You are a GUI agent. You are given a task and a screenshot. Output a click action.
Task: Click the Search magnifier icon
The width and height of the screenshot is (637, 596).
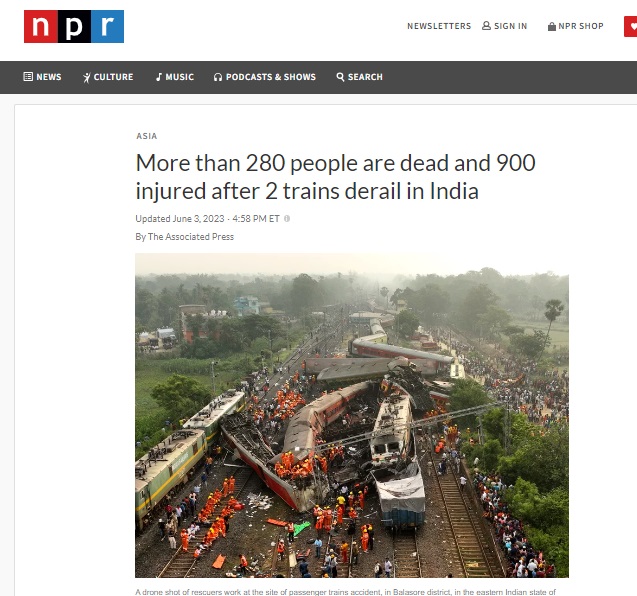pos(340,77)
